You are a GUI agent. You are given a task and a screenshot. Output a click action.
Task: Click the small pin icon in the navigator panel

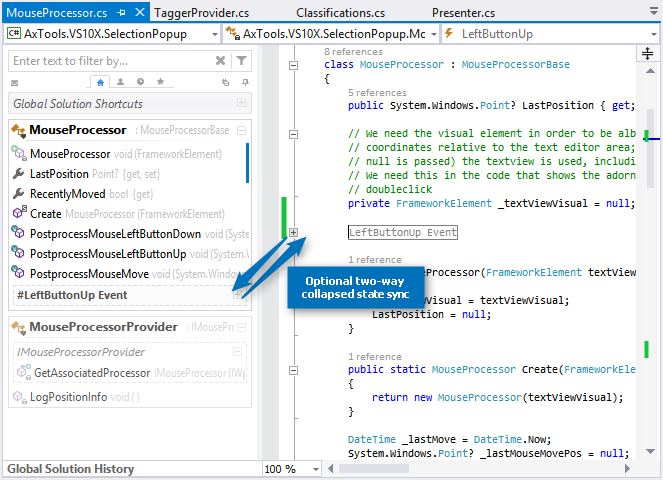(245, 82)
